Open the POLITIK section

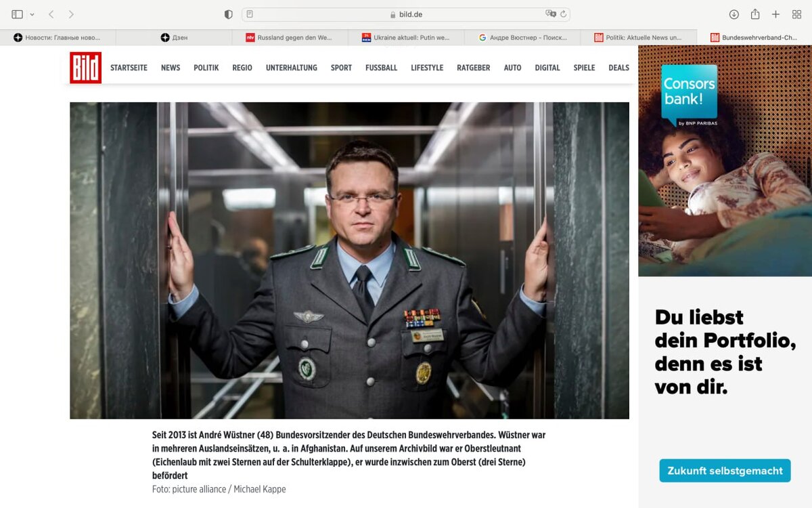[206, 68]
